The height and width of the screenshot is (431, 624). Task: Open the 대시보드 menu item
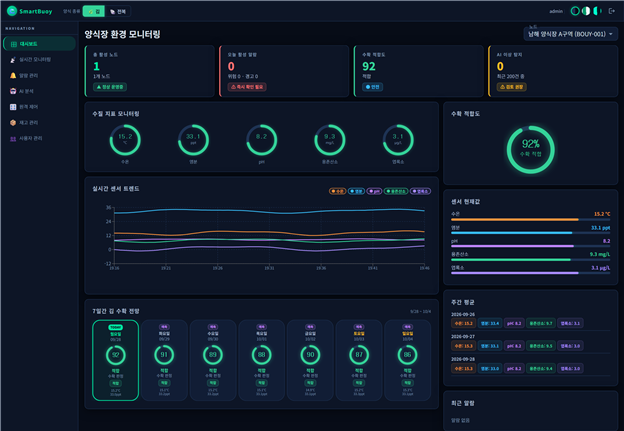click(x=39, y=44)
